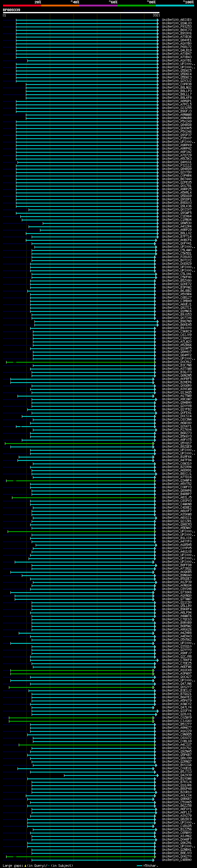Select hit label UniRef100_A4CIU7
The height and width of the screenshot is (868, 197).
pos(177,745)
